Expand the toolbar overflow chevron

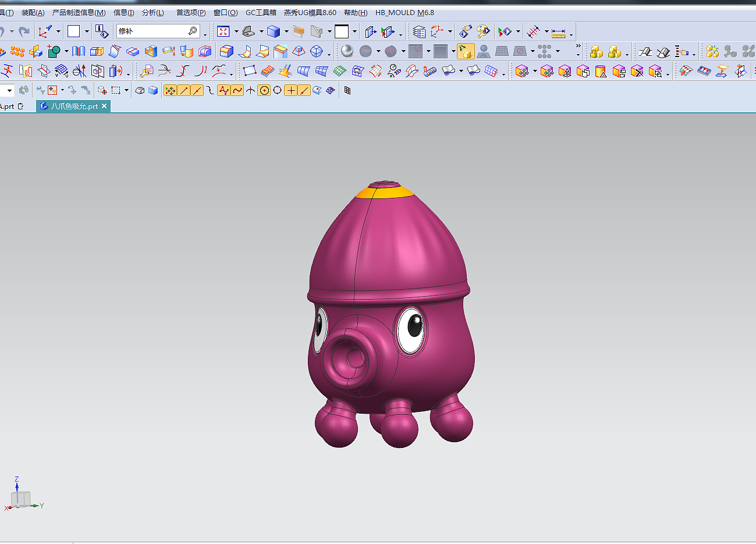(x=578, y=46)
